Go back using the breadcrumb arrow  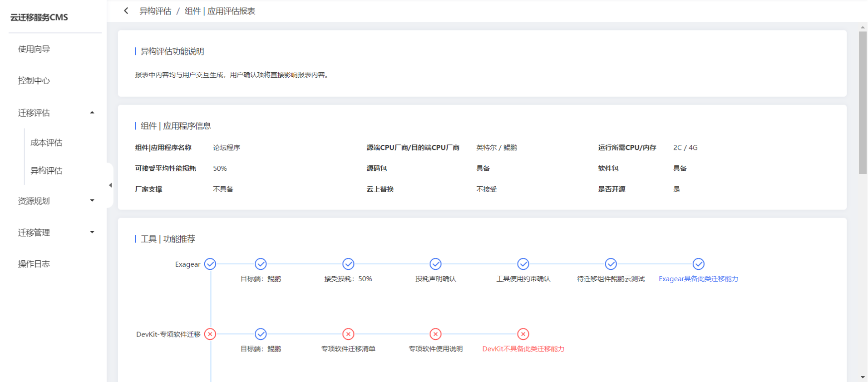coord(126,11)
